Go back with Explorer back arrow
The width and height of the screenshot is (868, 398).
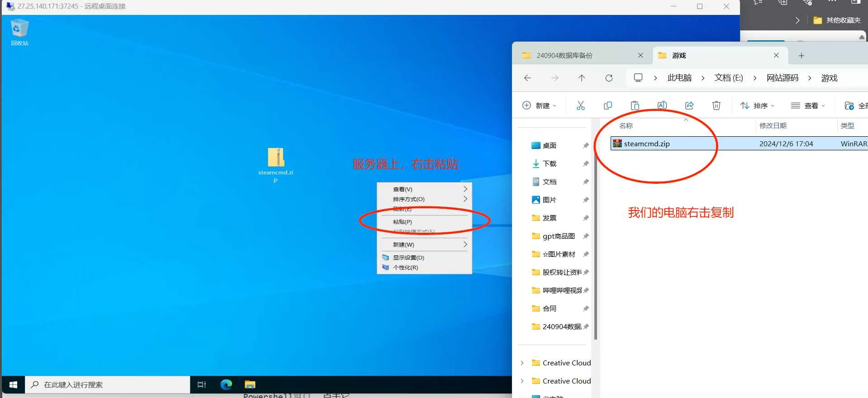point(527,78)
